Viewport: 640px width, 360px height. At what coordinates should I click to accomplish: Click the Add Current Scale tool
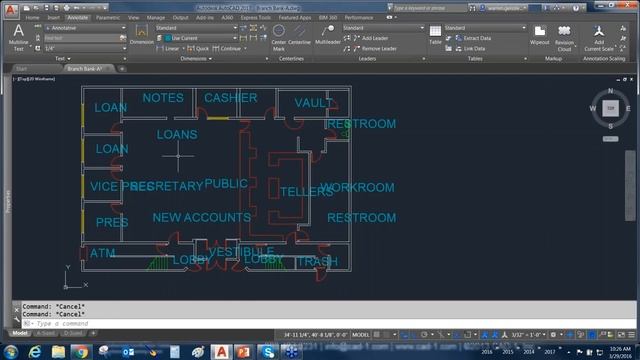599,38
